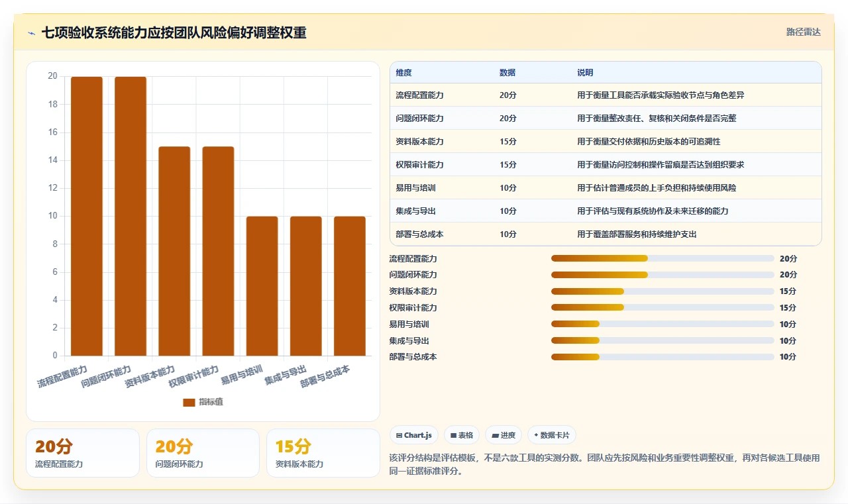This screenshot has height=504, width=848.
Task: Click the 部署与总成本 progress bar
Action: [x=662, y=357]
